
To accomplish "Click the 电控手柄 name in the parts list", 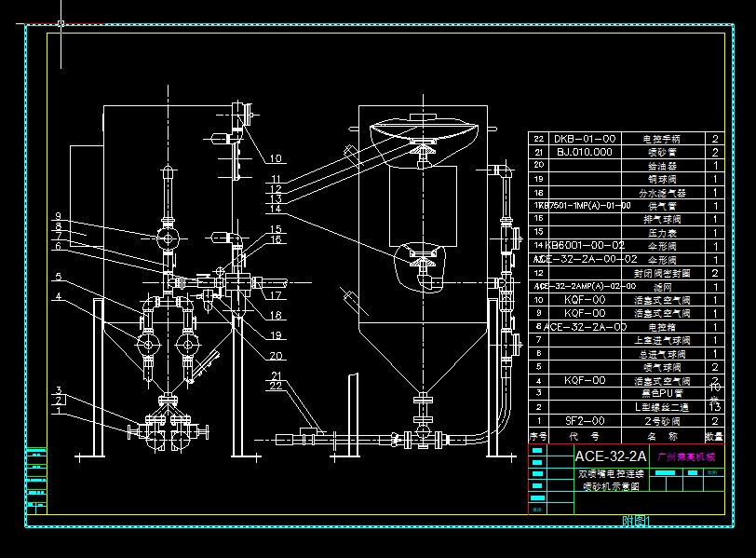I will (661, 139).
